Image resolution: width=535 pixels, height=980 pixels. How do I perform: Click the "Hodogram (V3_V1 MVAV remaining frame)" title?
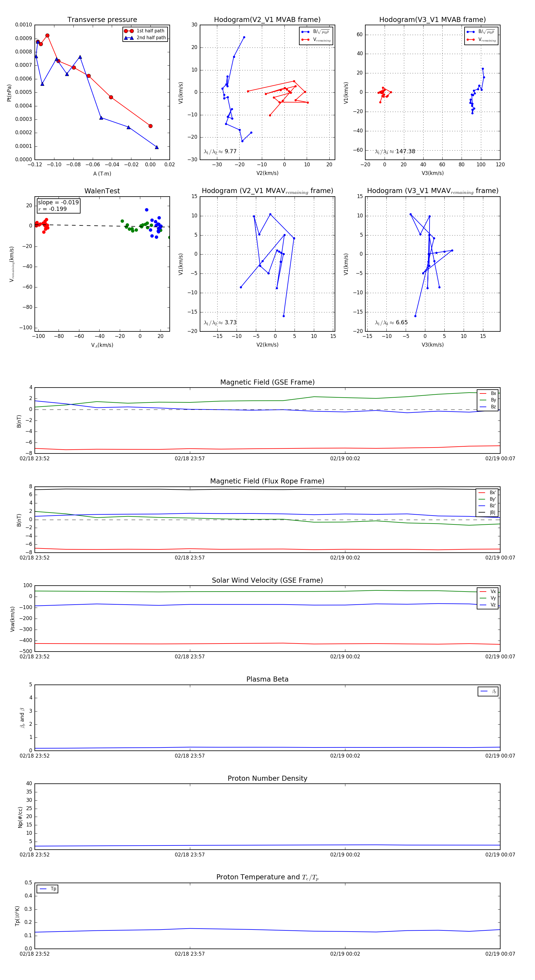click(x=432, y=191)
